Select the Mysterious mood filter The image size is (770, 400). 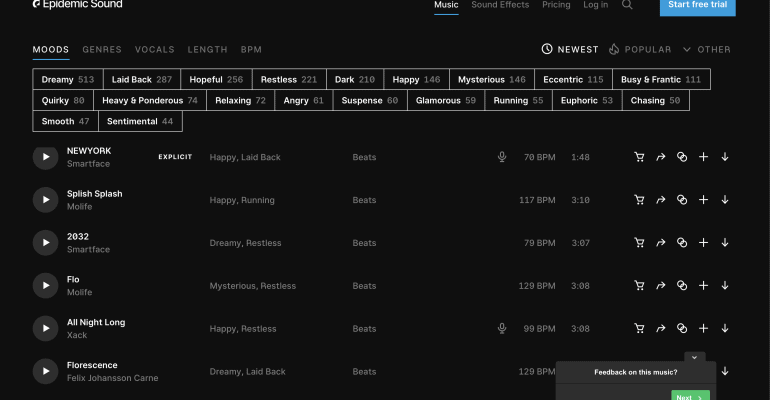coord(492,80)
